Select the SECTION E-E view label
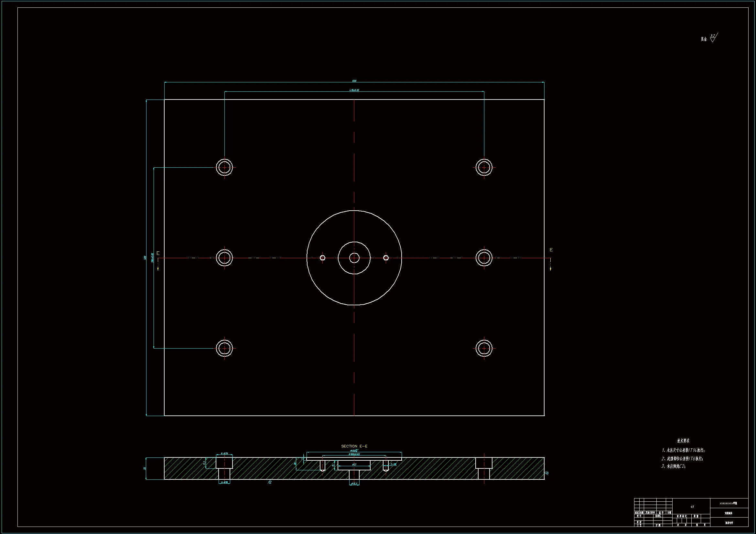The height and width of the screenshot is (534, 756). (x=354, y=446)
